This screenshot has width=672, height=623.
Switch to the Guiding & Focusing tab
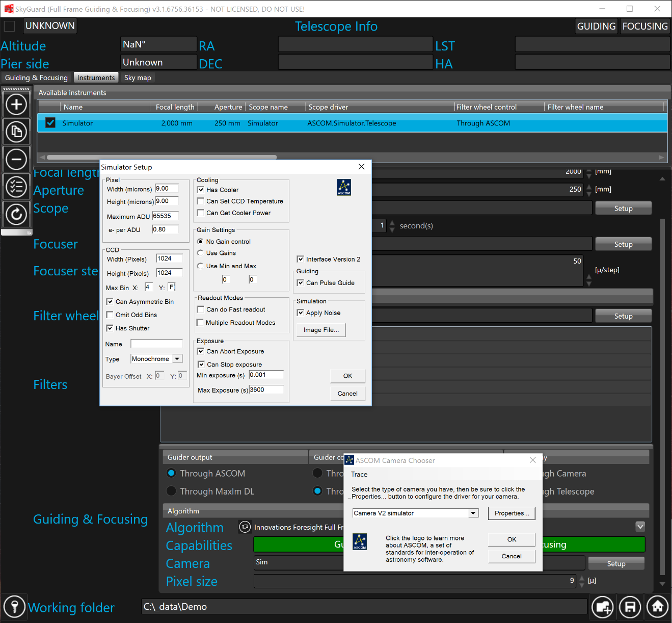[37, 77]
